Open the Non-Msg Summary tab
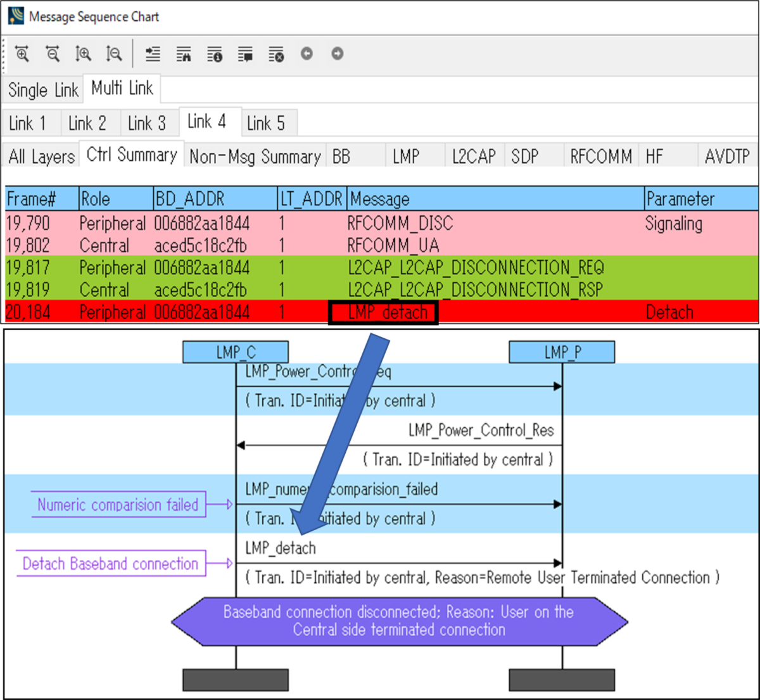Screen dimensions: 760x700 255,156
